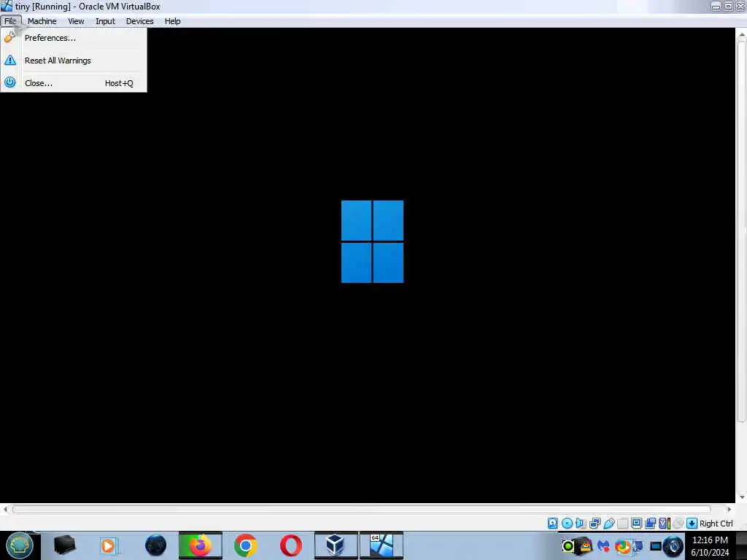Screen dimensions: 747x560
Task: Click the horizontal scrollbar left arrow
Action: [5, 510]
